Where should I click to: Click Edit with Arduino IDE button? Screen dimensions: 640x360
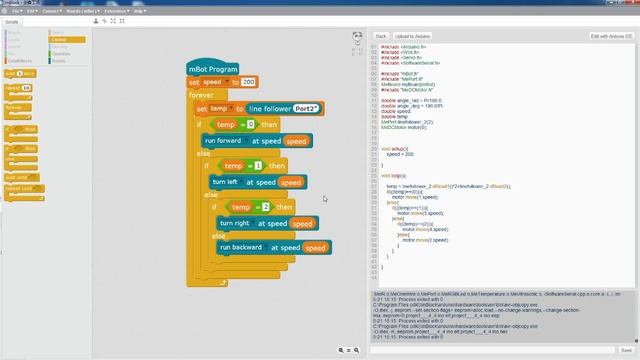pyautogui.click(x=611, y=36)
